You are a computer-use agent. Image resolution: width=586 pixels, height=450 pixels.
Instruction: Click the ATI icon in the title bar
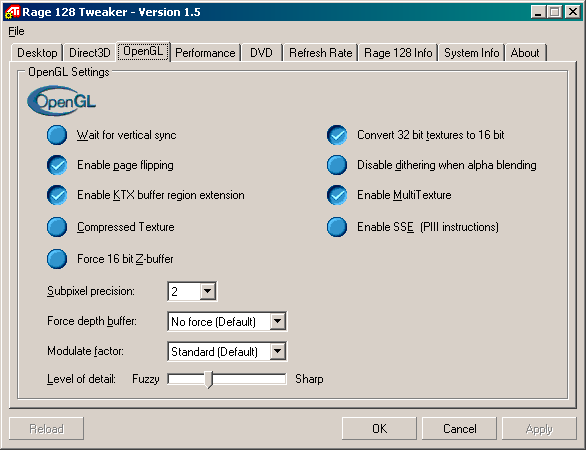[12, 12]
